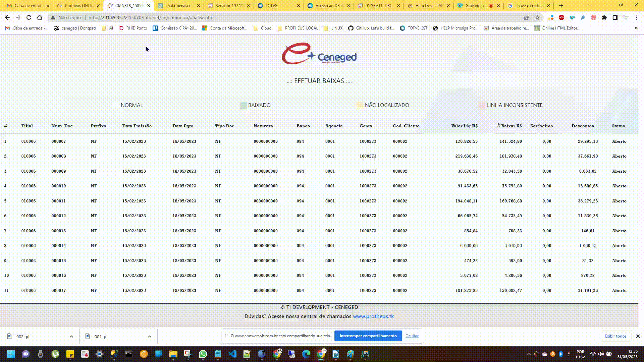Expand the 002.gif download options arrow
Viewport: 644px width, 362px height.
(x=71, y=337)
